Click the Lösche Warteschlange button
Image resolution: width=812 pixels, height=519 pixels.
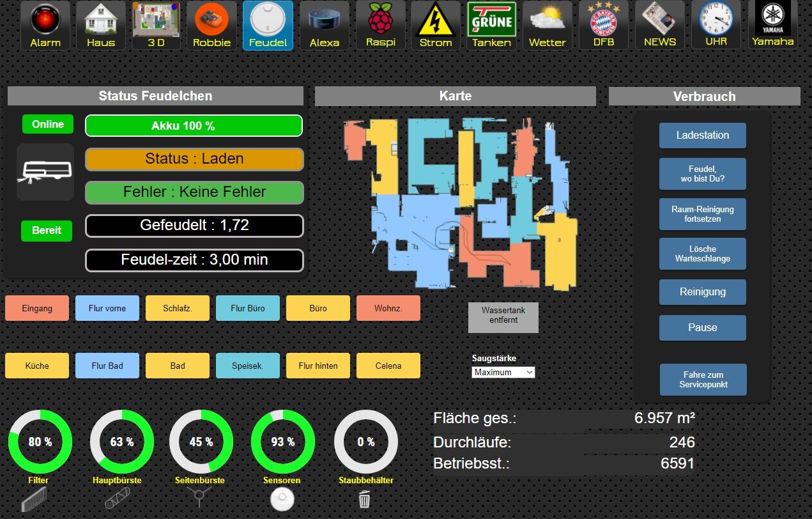(x=702, y=254)
